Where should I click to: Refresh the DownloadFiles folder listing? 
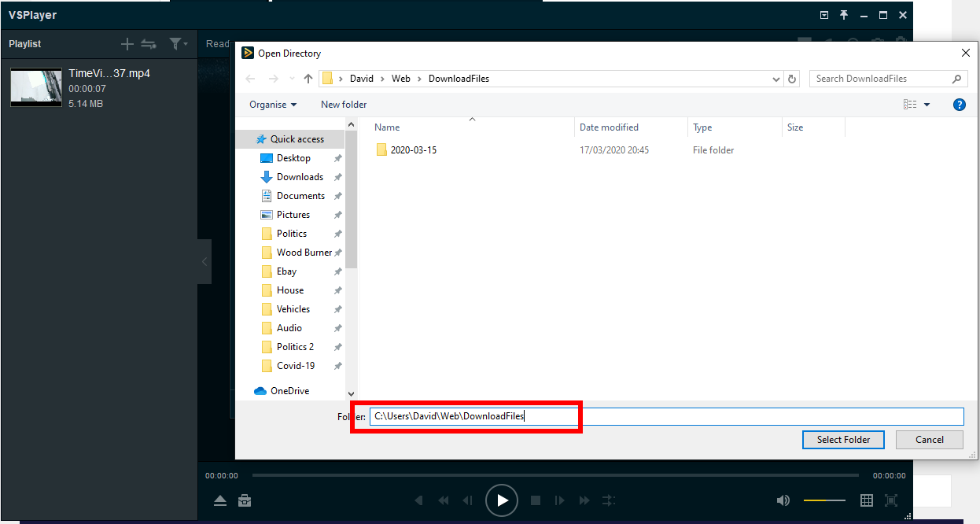792,79
